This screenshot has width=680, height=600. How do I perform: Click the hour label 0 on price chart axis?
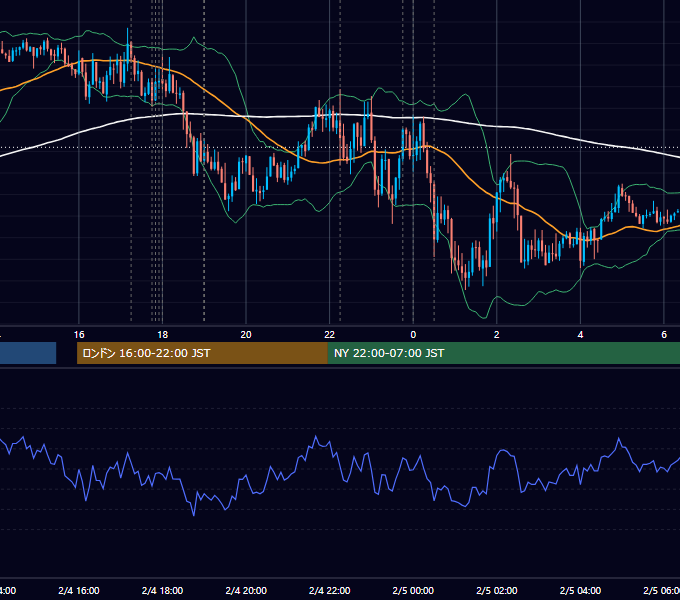pos(413,334)
